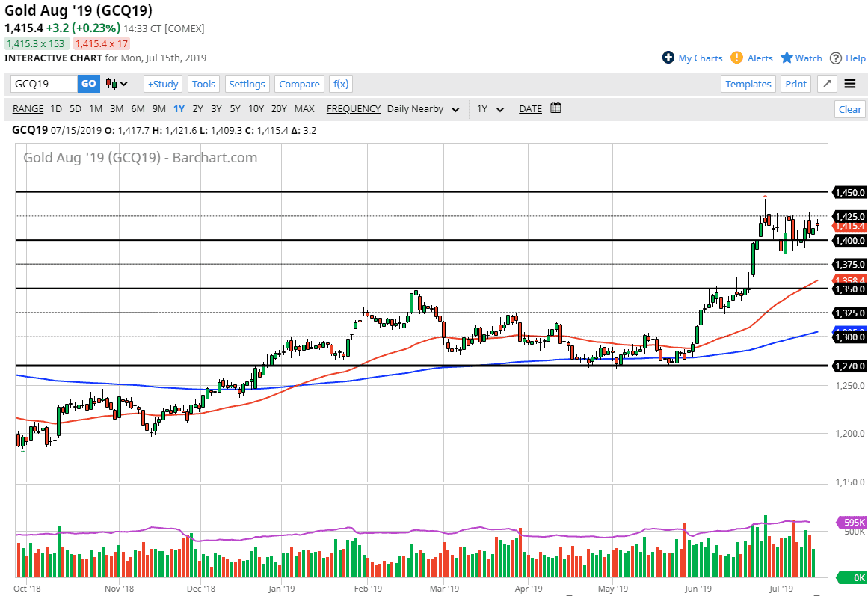Viewport: 868px width, 596px height.
Task: Open the Templates panel
Action: [748, 84]
